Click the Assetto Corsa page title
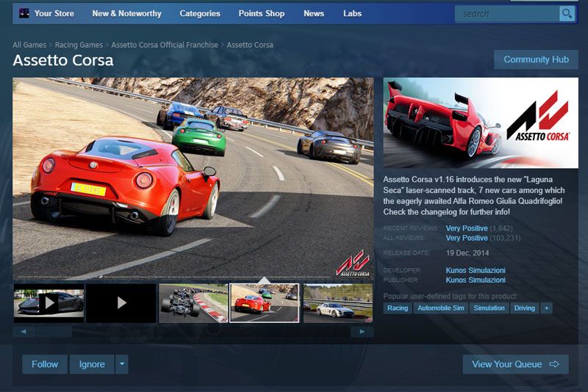 (63, 60)
